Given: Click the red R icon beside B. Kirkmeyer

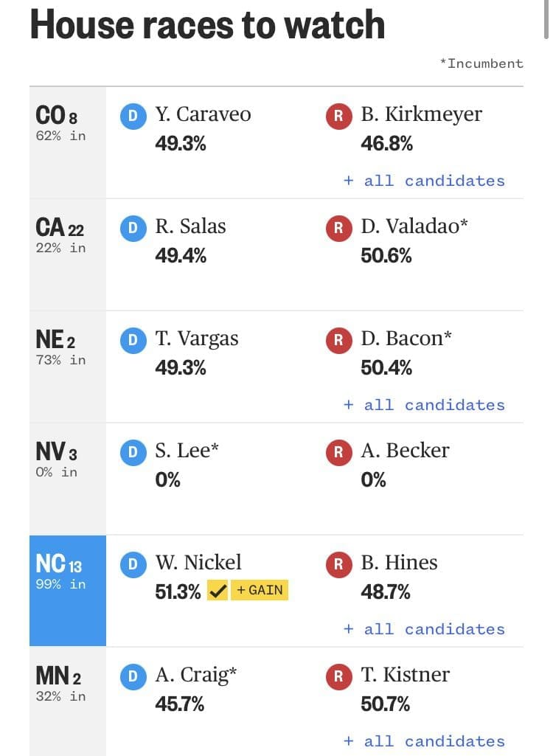Looking at the screenshot, I should click(338, 115).
